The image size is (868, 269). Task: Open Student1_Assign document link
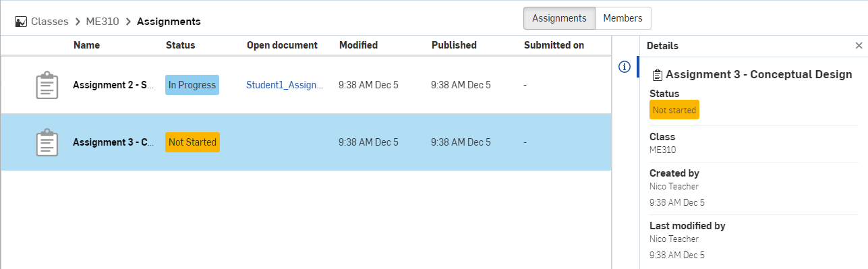pos(285,85)
